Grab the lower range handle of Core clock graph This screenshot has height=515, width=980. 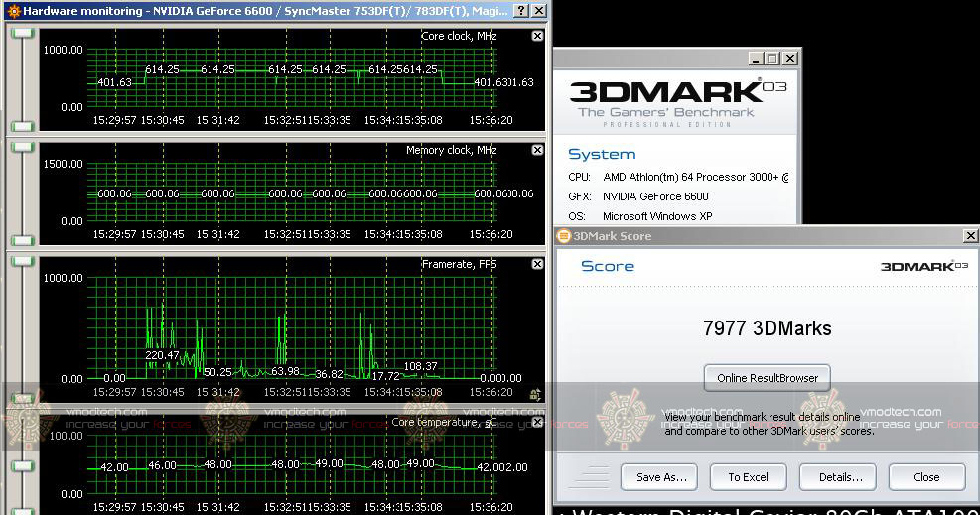[23, 125]
